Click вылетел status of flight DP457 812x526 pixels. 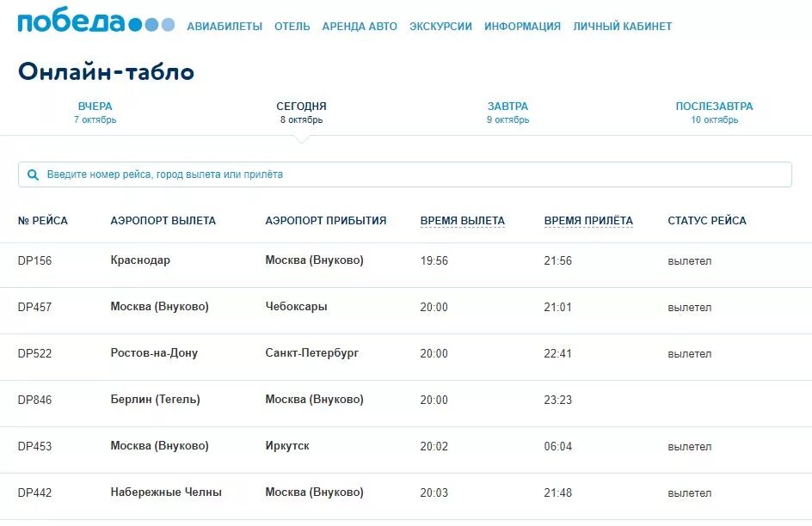[690, 308]
